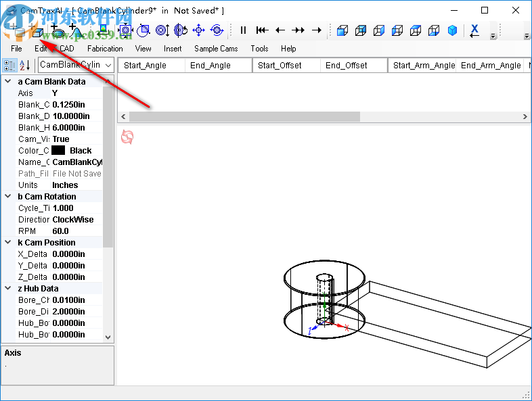Open the Fabrication menu
Viewport: 532px width, 401px height.
coord(105,49)
